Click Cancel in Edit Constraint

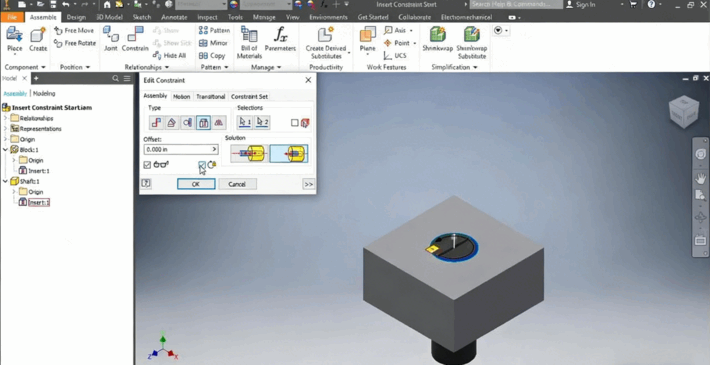237,184
